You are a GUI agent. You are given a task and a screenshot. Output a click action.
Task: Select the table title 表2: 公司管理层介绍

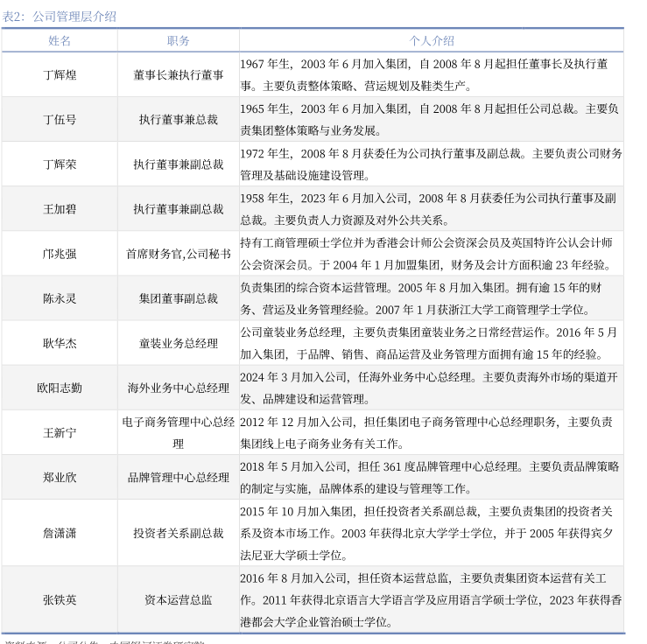coord(59,16)
